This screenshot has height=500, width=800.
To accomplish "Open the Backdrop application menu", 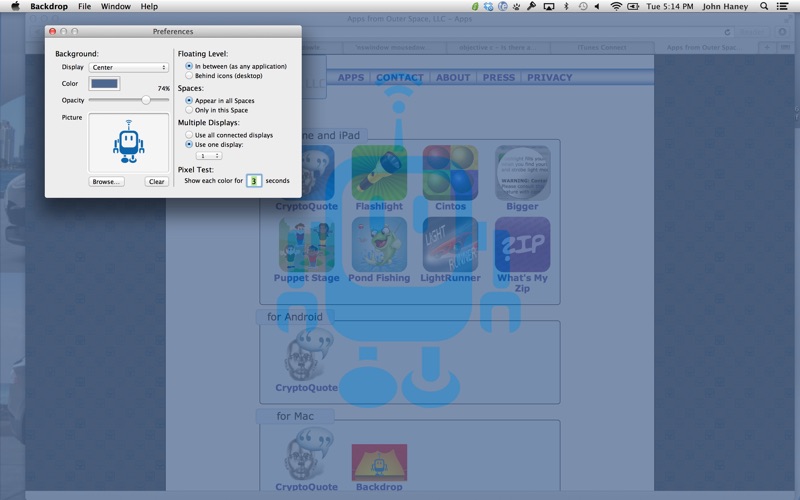I will tap(48, 6).
